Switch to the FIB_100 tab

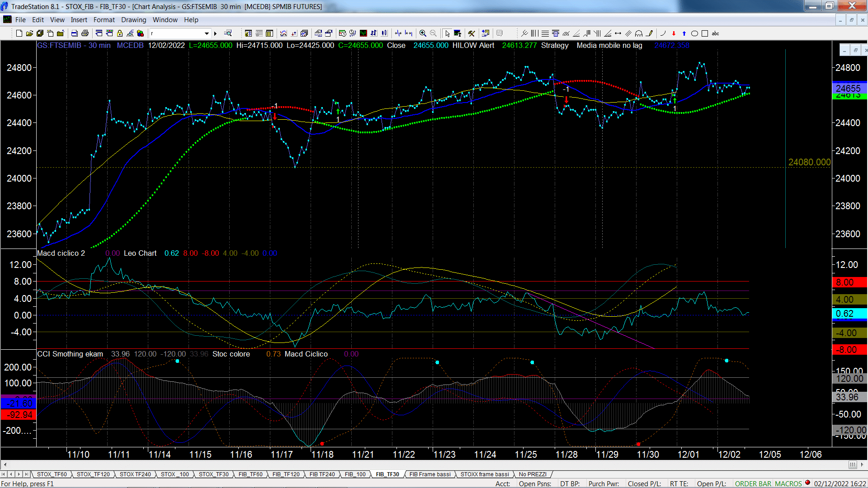pyautogui.click(x=355, y=474)
